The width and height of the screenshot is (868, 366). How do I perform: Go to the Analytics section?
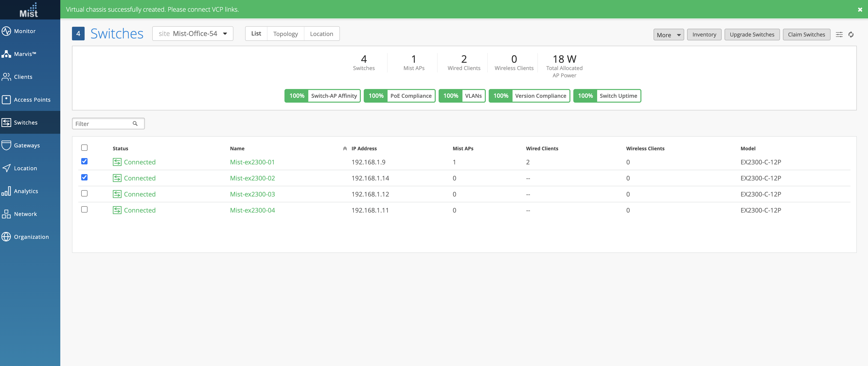(26, 191)
